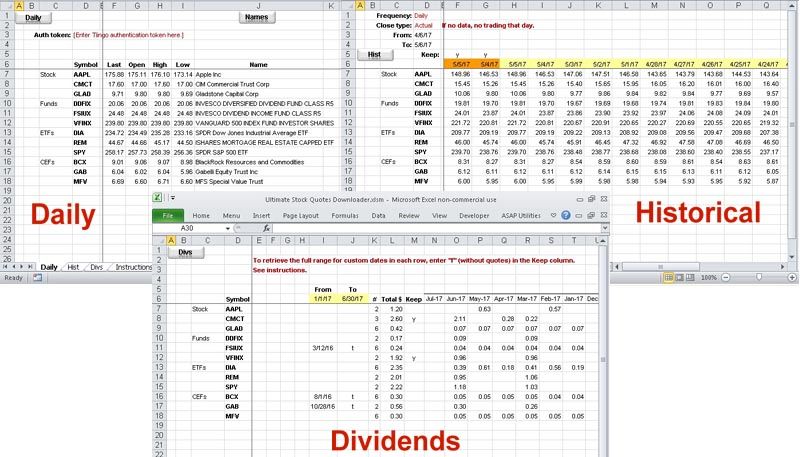Viewport: 800px width, 457px height.
Task: Select the To date cell 6/30/17 in Dividends
Action: [353, 299]
